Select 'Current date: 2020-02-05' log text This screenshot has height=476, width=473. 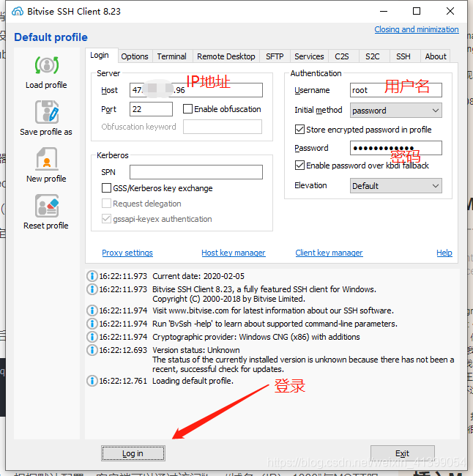[198, 276]
